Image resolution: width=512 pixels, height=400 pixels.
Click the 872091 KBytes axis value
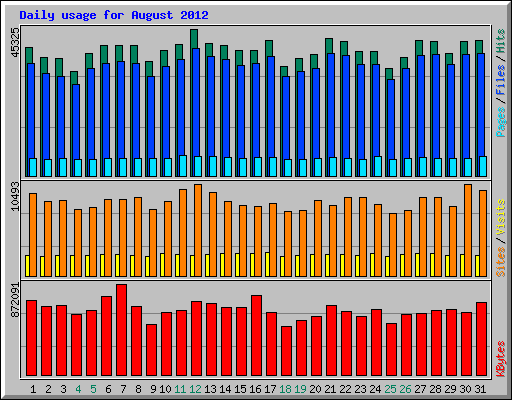(x=15, y=300)
